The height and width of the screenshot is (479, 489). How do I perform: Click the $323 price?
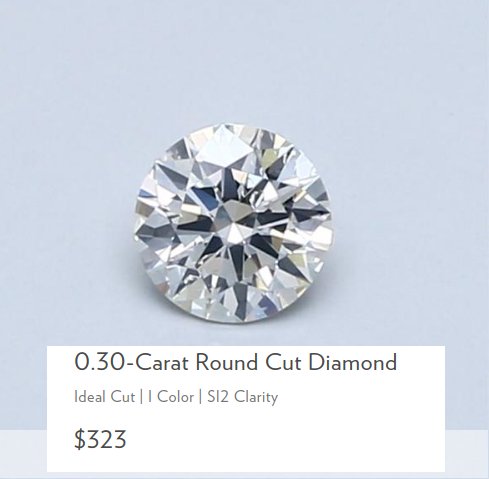pos(100,439)
